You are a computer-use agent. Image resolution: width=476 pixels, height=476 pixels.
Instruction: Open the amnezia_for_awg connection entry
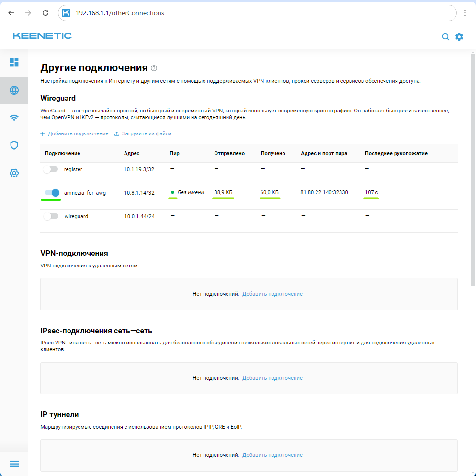(x=85, y=193)
